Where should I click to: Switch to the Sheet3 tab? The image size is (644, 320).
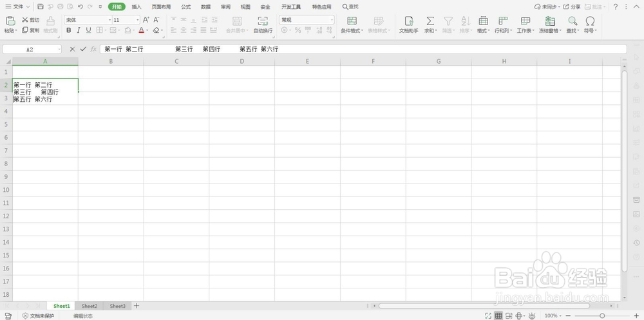pos(117,306)
